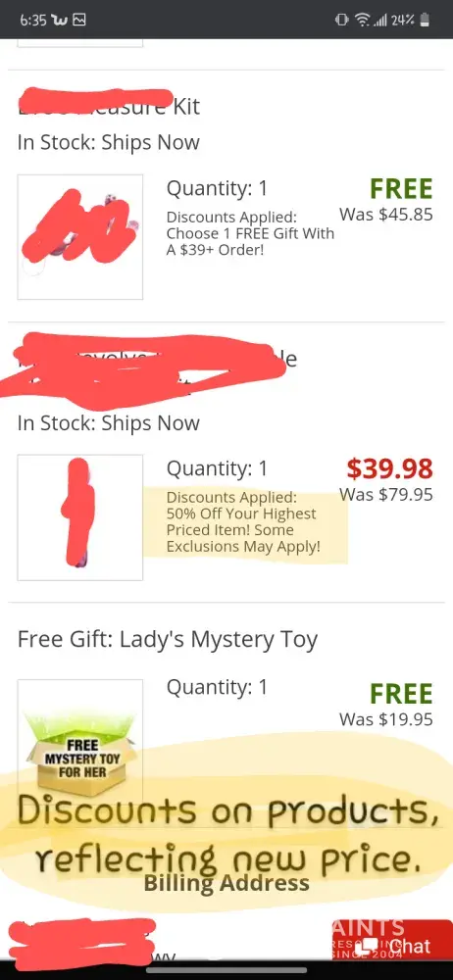This screenshot has height=980, width=453.
Task: Tap the Was $19.95 original price text
Action: coord(386,719)
